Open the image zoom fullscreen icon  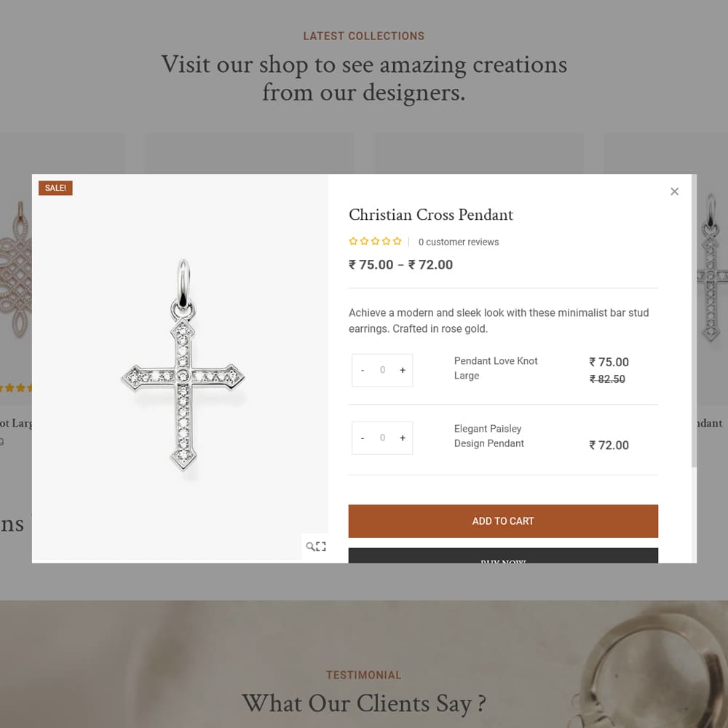coord(316,546)
